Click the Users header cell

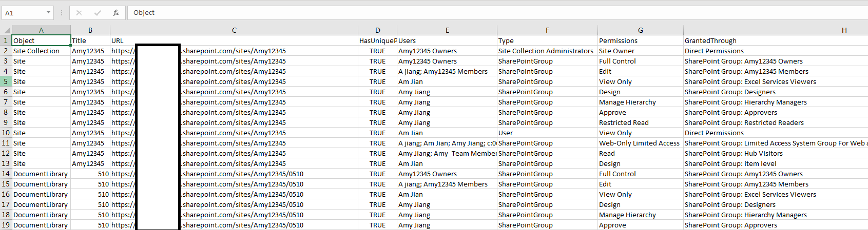click(447, 40)
